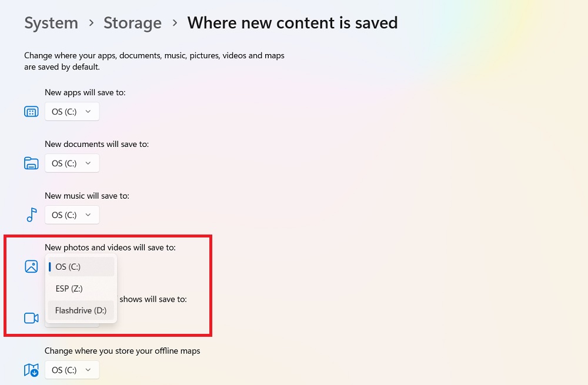Click the apps grid icon
Image resolution: width=588 pixels, height=385 pixels.
coord(31,111)
